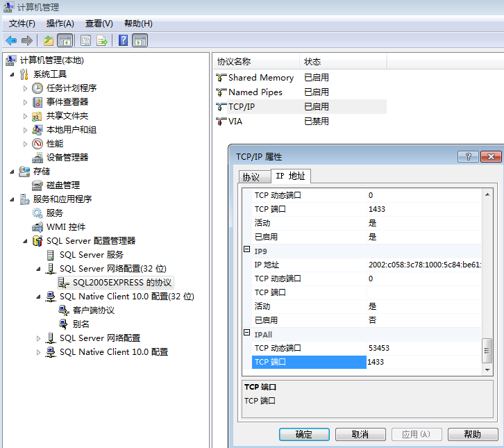504x448 pixels.
Task: Click the 事件查看器 icon
Action: point(37,102)
